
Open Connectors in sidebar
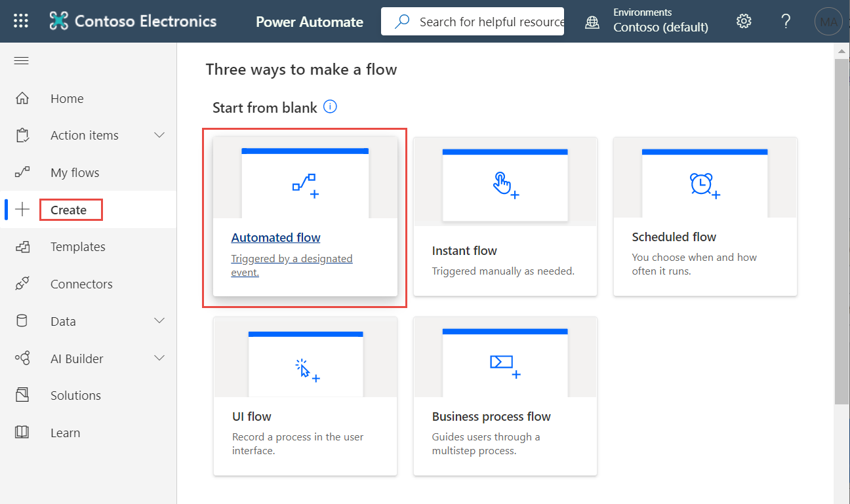coord(81,284)
